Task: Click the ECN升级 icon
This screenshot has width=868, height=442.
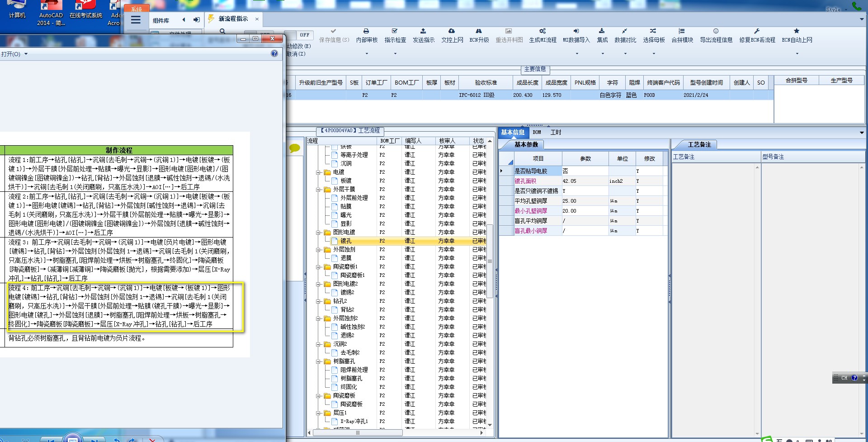Action: click(479, 31)
